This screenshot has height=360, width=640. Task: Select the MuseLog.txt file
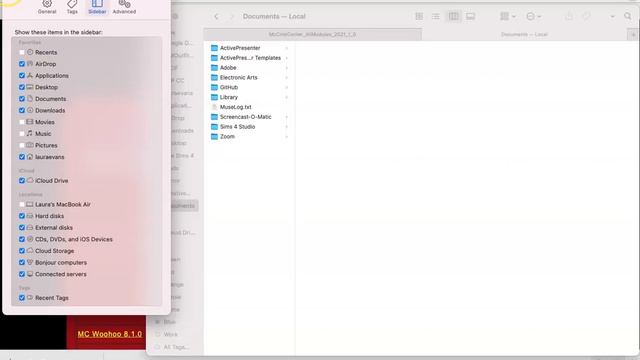point(236,107)
